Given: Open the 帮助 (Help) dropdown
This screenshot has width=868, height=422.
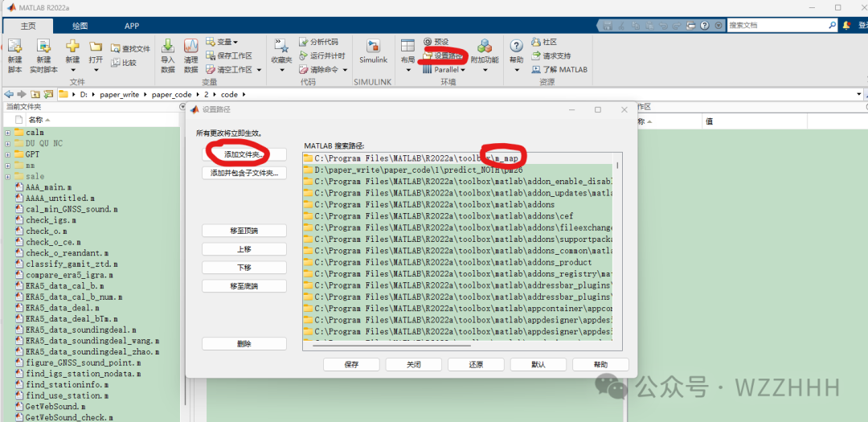Looking at the screenshot, I should point(516,71).
